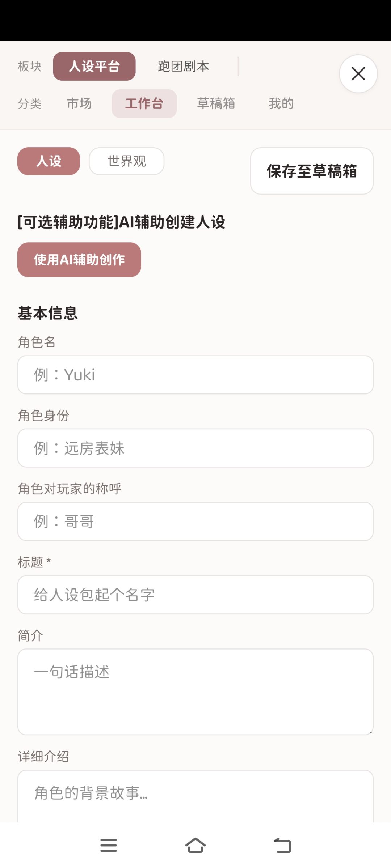The width and height of the screenshot is (391, 868).
Task: Focus the 角色身份 input field
Action: click(x=195, y=448)
